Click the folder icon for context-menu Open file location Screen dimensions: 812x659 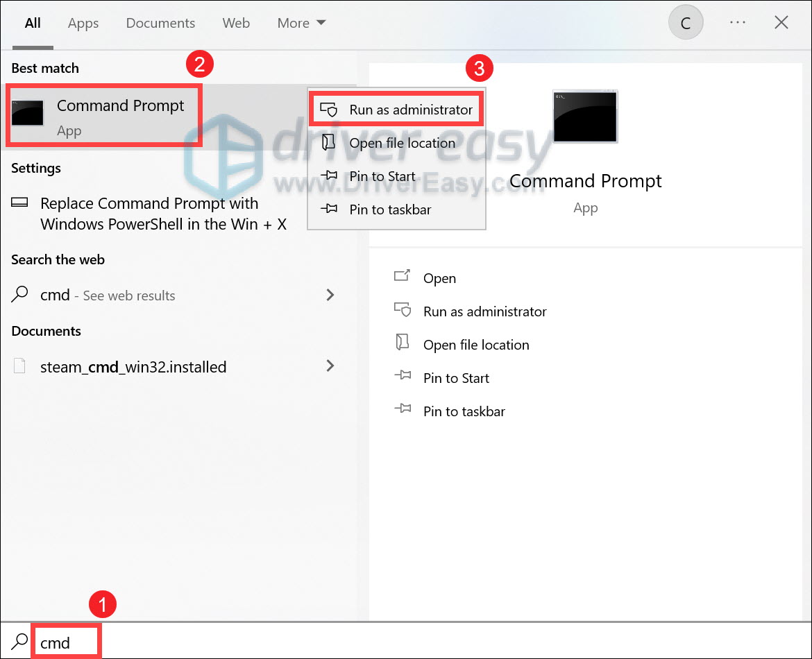pyautogui.click(x=329, y=142)
